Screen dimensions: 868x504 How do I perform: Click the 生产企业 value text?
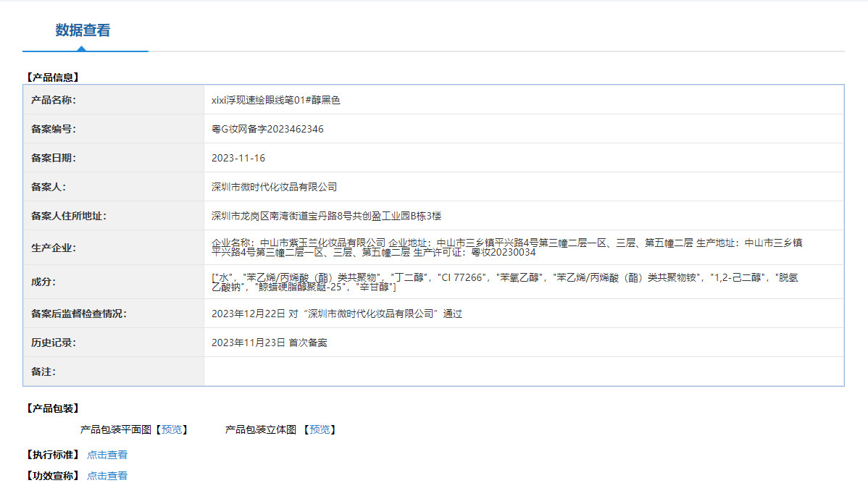[x=507, y=248]
